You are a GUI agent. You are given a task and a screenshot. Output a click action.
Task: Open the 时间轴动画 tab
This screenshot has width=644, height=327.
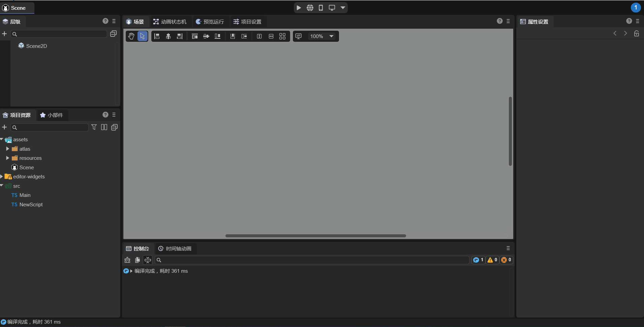tap(175, 248)
